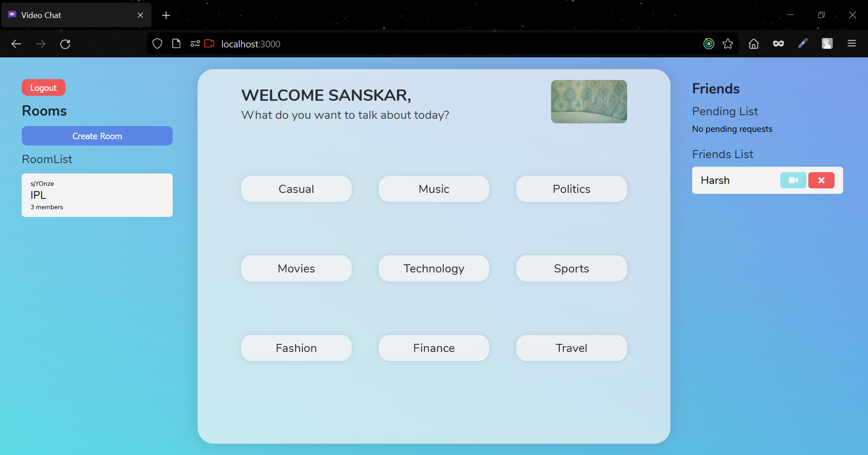Open a new browser tab
The width and height of the screenshot is (868, 455).
tap(166, 15)
